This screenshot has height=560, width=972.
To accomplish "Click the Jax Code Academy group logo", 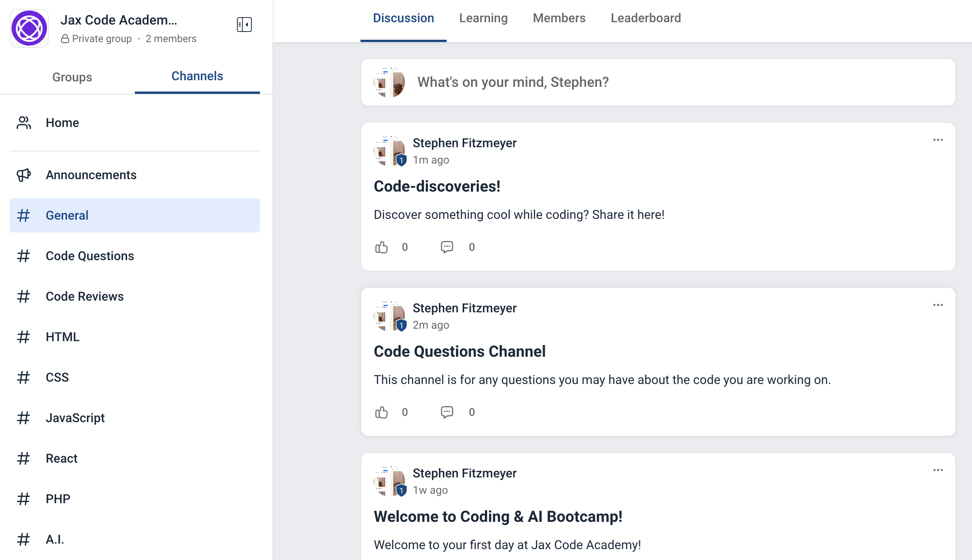I will (x=29, y=28).
